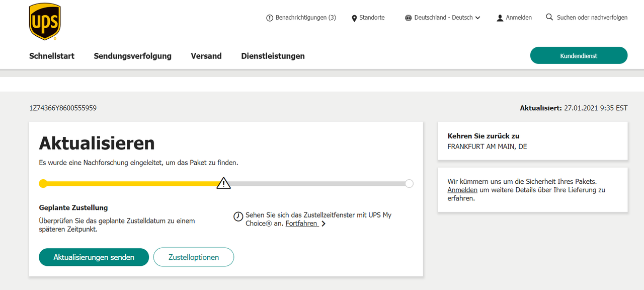
Task: Click the Geplante Zustellung label
Action: [x=73, y=207]
